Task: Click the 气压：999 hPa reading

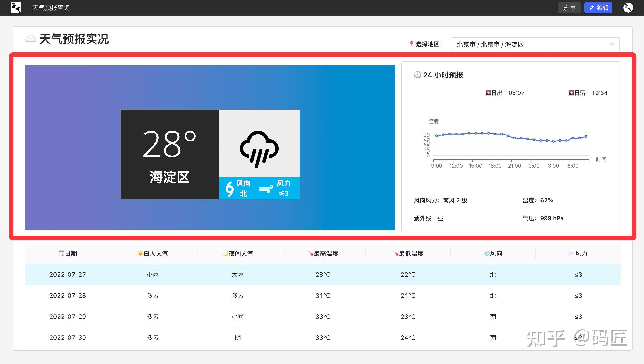Action: coord(543,218)
